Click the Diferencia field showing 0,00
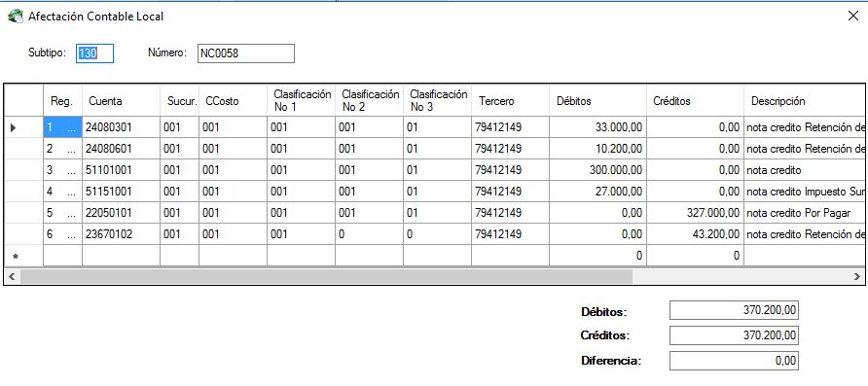 734,361
